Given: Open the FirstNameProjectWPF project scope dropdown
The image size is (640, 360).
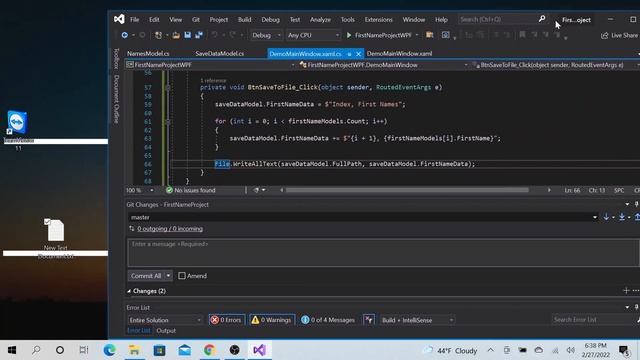Looking at the screenshot, I should [211, 65].
